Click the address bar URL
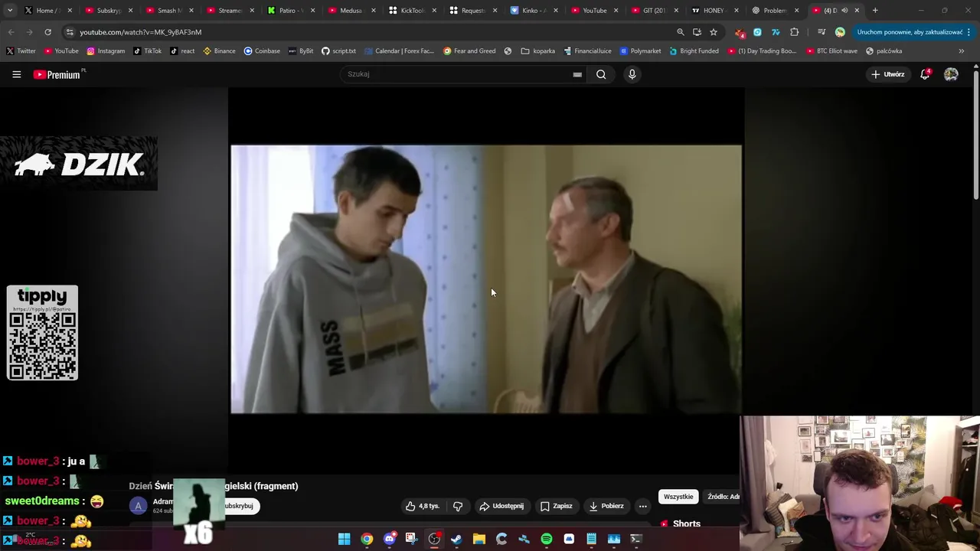The image size is (980, 551). tap(141, 32)
